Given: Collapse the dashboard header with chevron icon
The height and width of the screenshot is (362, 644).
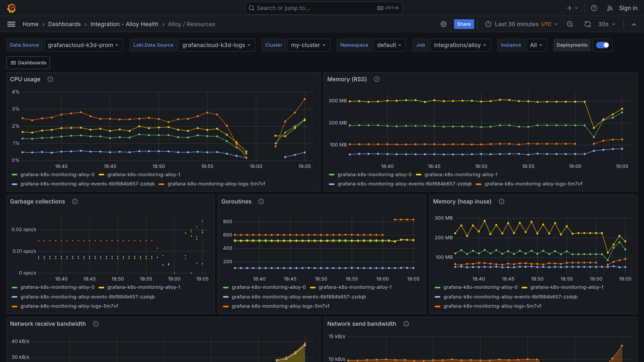Looking at the screenshot, I should pyautogui.click(x=634, y=24).
